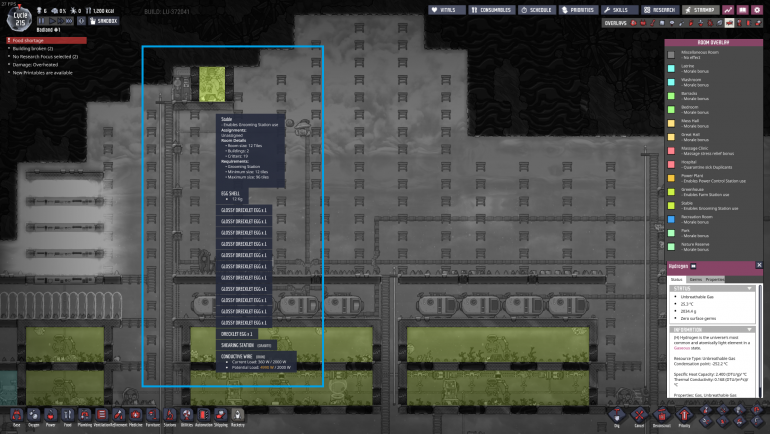770x434 pixels.
Task: Open the Utilities build category
Action: [187, 416]
